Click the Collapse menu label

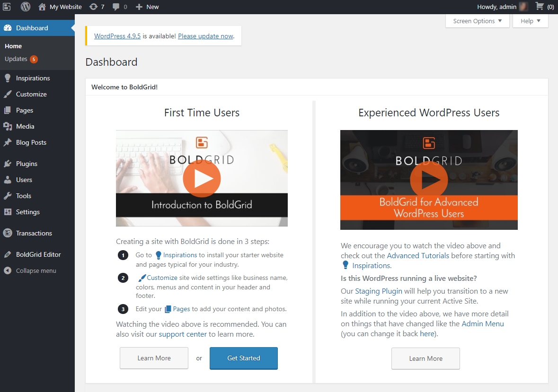[36, 271]
